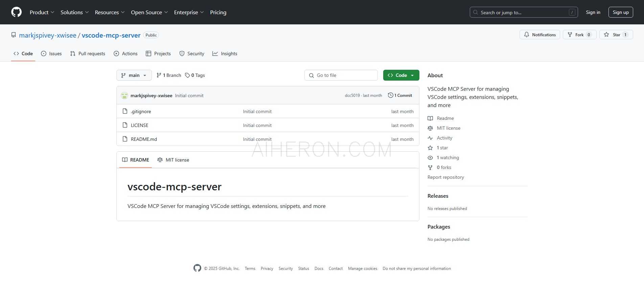644x298 pixels.
Task: Open the footer Security link
Action: coord(286,269)
